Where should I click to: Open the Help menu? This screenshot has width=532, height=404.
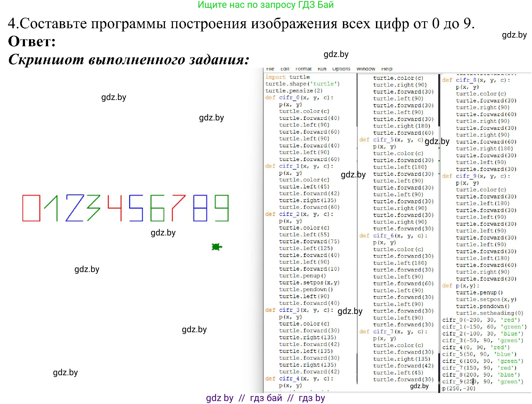coord(387,69)
